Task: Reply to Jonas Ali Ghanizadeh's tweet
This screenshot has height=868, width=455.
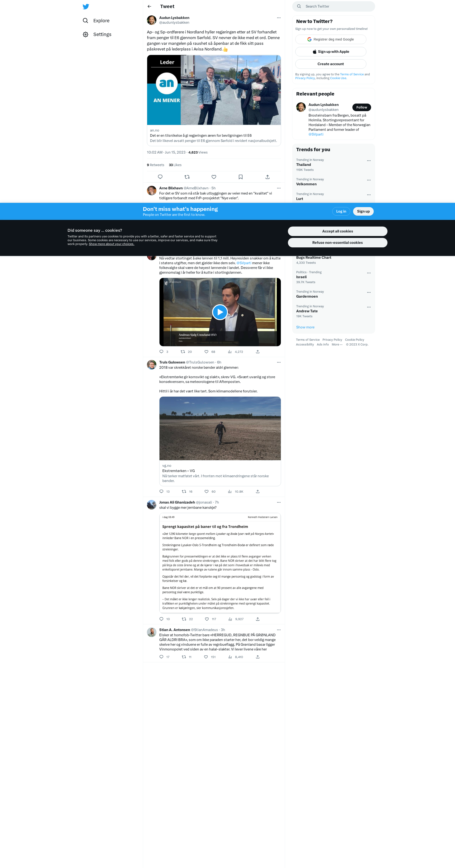Action: 161,619
